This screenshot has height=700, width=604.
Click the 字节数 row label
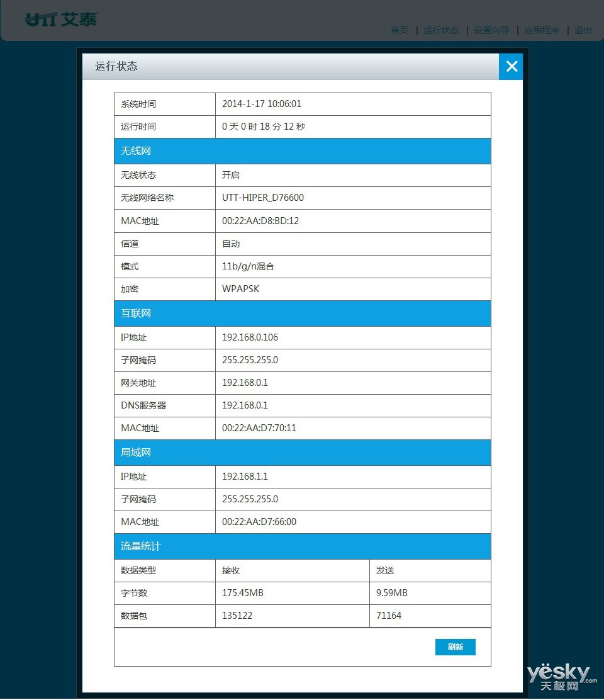coord(134,593)
